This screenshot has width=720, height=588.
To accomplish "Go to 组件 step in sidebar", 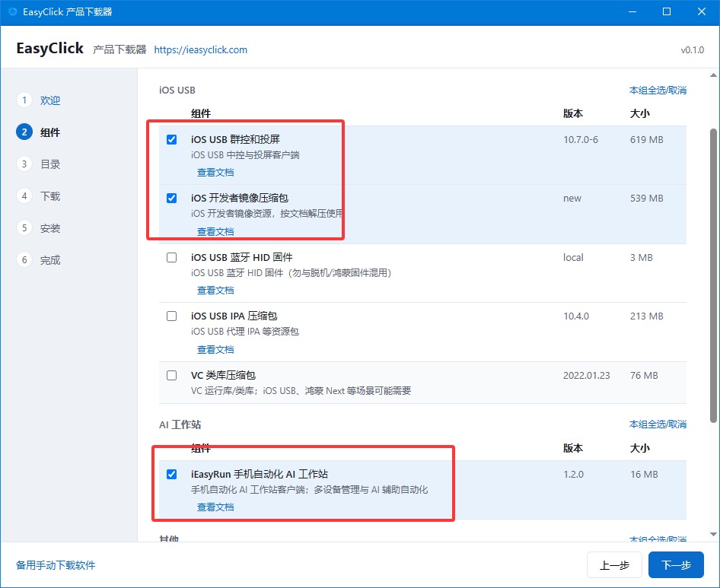I will point(50,132).
